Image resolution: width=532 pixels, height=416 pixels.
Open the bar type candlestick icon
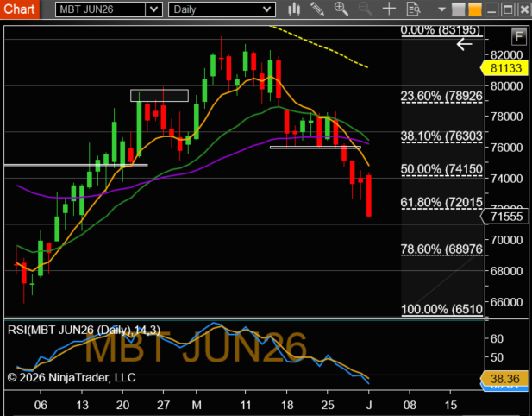pyautogui.click(x=294, y=9)
